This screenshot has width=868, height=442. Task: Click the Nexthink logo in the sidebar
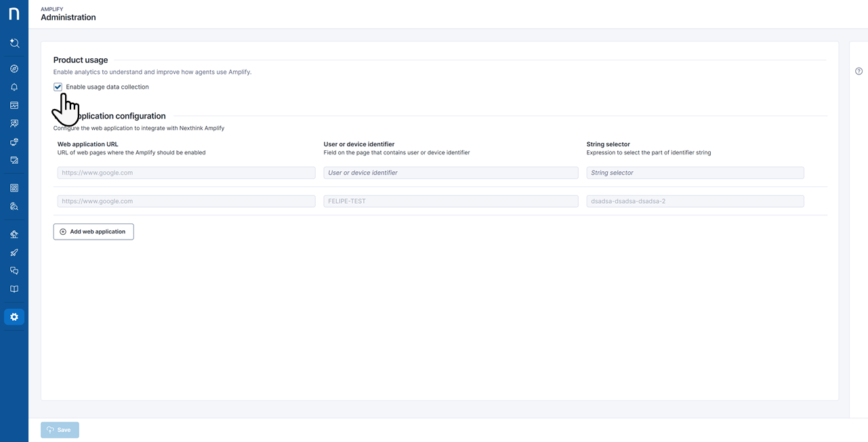point(14,14)
